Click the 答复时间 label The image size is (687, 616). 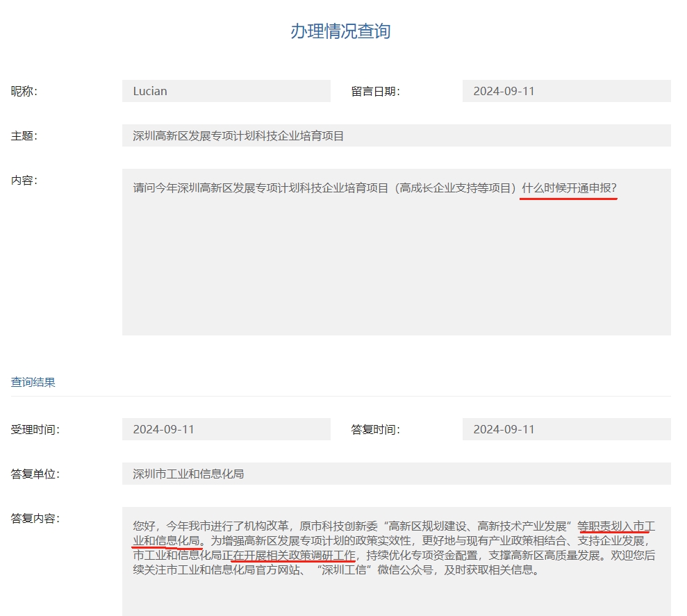[375, 429]
